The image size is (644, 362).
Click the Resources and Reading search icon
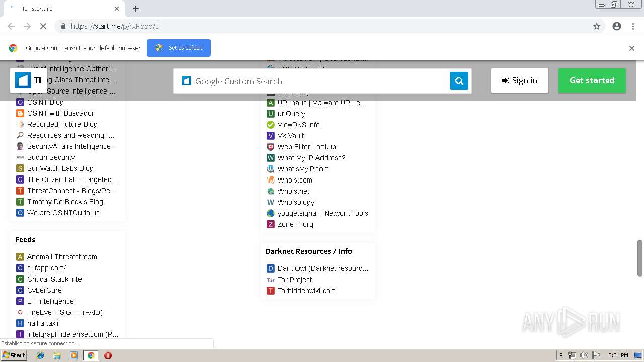[x=20, y=135]
